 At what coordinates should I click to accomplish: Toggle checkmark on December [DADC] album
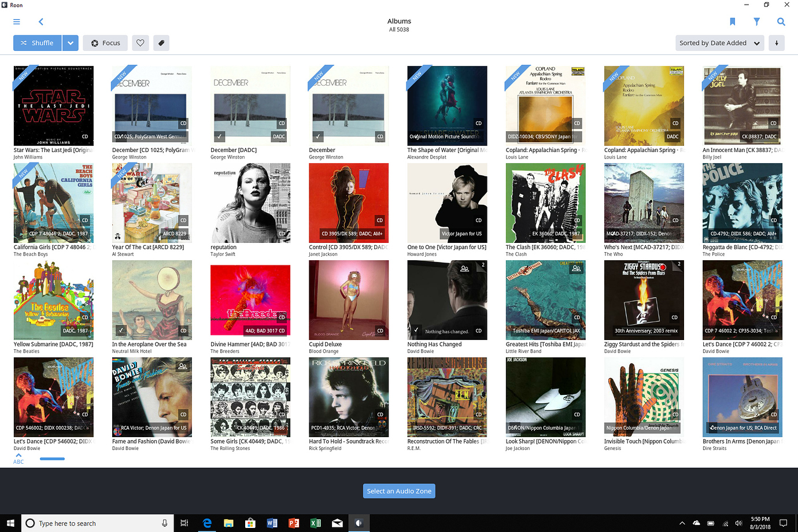[219, 137]
